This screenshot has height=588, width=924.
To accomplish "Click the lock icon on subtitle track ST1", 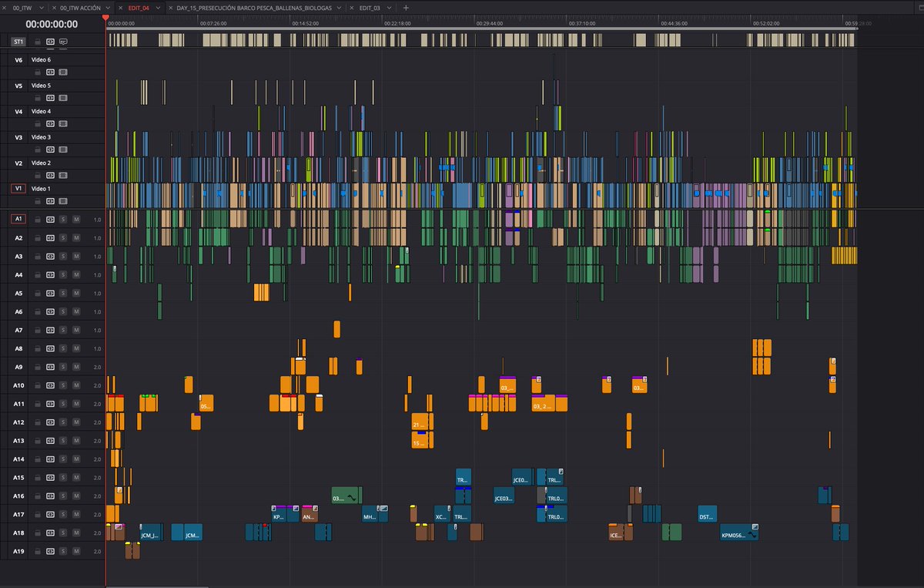I will (37, 41).
